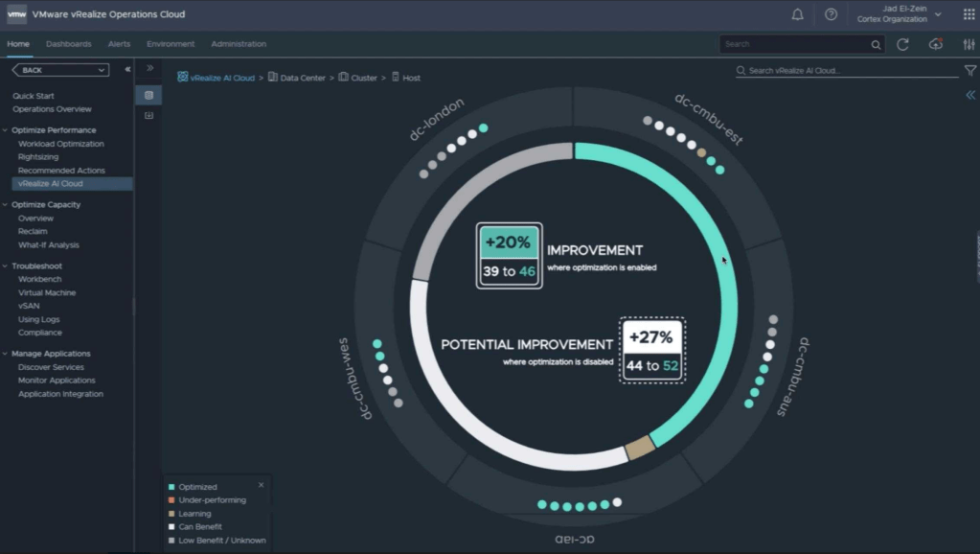Click the filter funnel icon
980x554 pixels.
[970, 71]
